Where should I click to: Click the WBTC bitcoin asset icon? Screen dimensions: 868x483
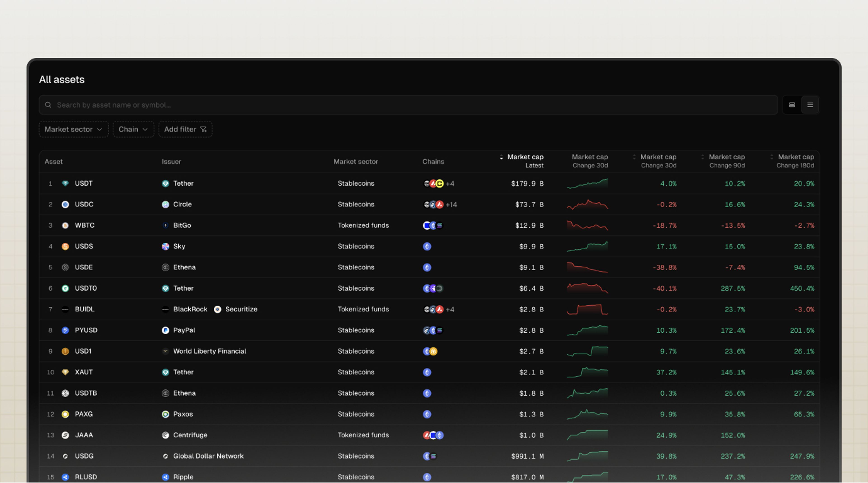tap(65, 225)
